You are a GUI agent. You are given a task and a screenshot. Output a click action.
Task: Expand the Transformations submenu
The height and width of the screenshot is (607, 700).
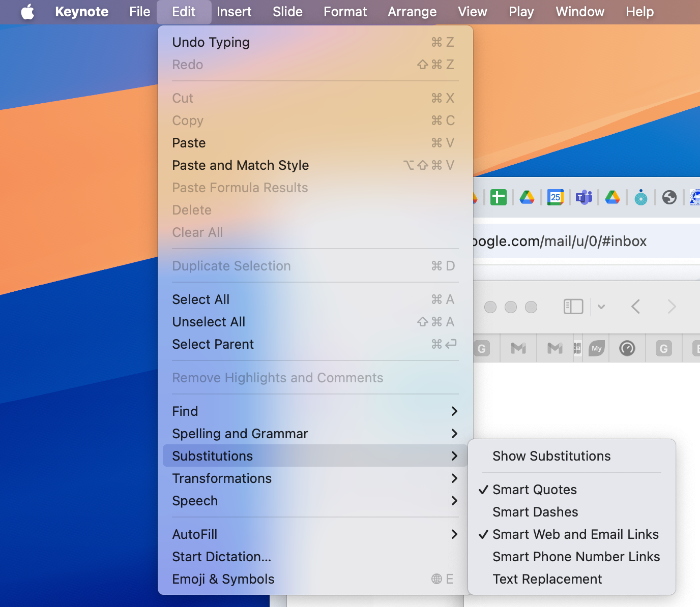coord(315,478)
